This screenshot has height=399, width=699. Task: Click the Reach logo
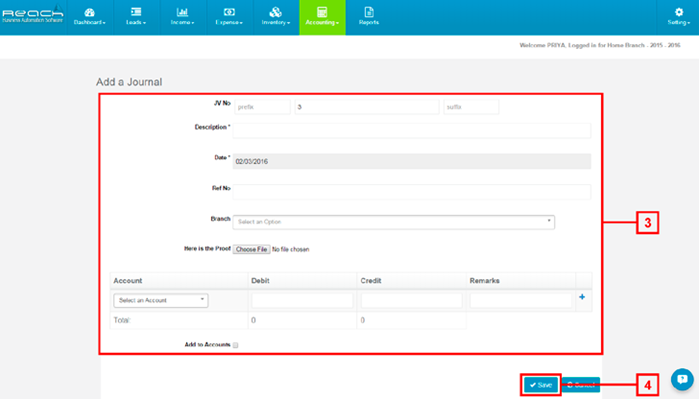33,14
